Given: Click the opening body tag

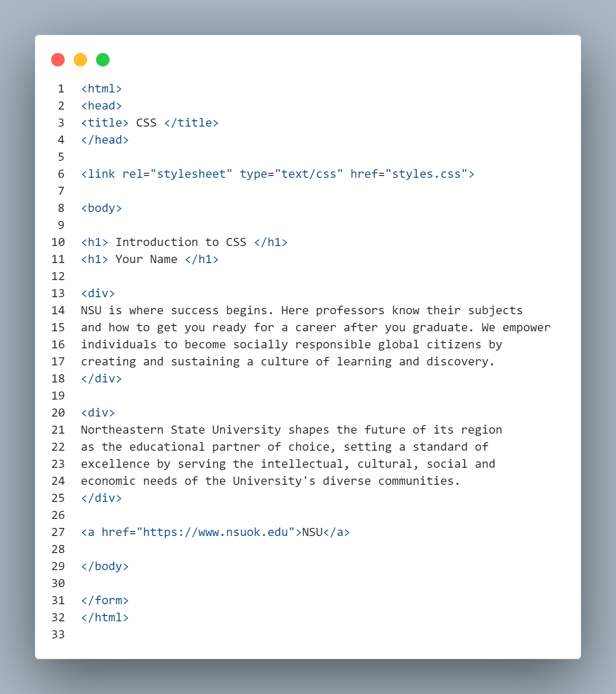Looking at the screenshot, I should (x=101, y=208).
